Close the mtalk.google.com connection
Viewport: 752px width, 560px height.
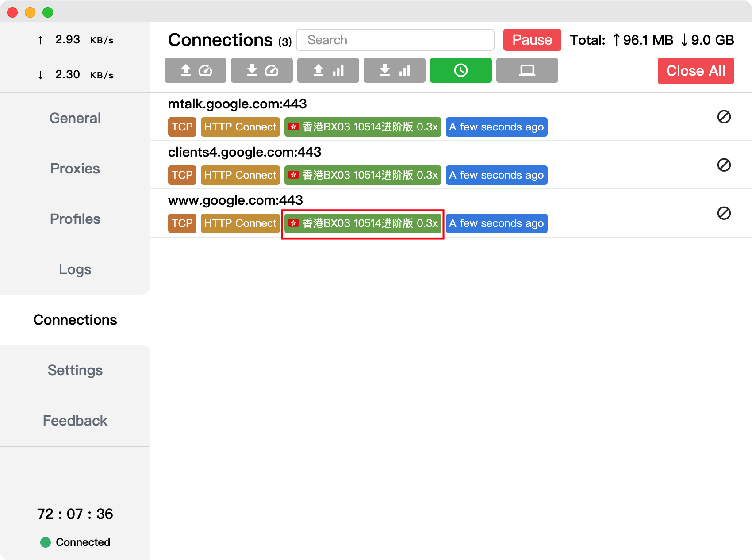pos(724,117)
